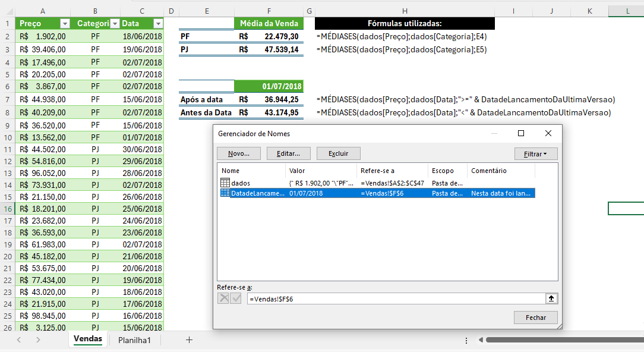
Task: Click the Escopo column header
Action: [447, 171]
